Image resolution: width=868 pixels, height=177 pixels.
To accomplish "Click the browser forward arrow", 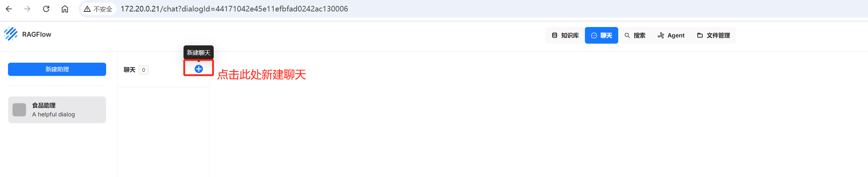I will (x=27, y=9).
